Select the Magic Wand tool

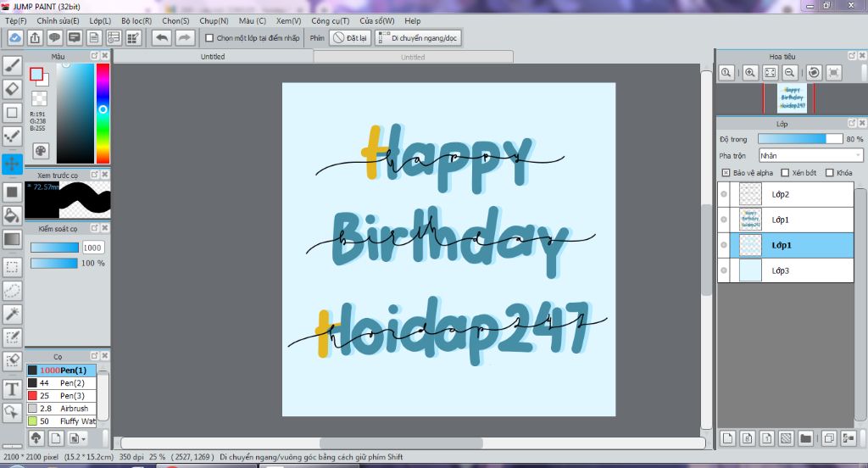(12, 314)
